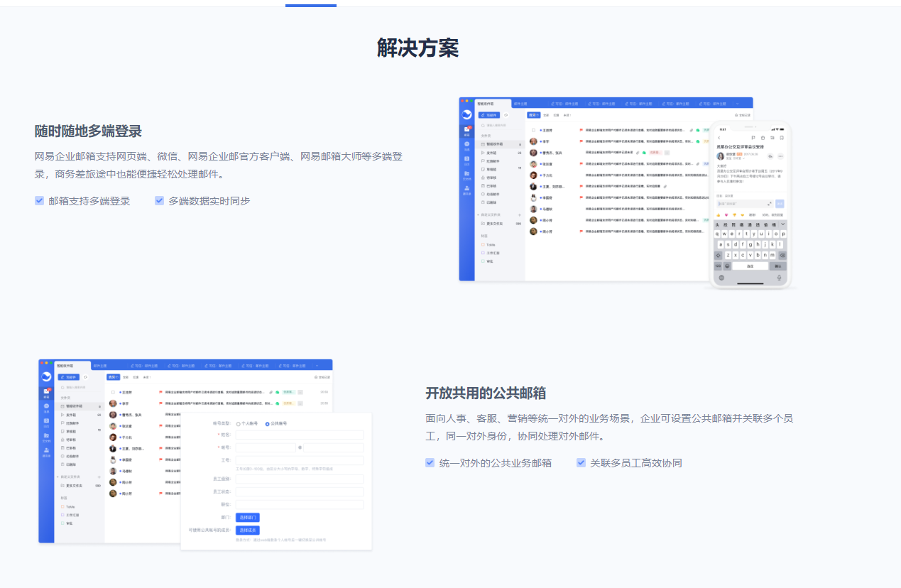Click 写邮件 compose button in upper client
Image resolution: width=901 pixels, height=588 pixels.
pos(489,115)
